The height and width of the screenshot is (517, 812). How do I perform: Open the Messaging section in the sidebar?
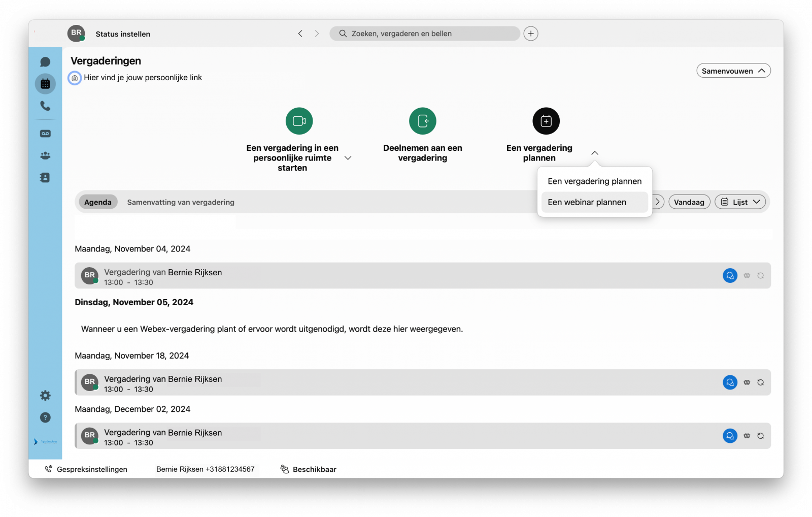click(45, 61)
